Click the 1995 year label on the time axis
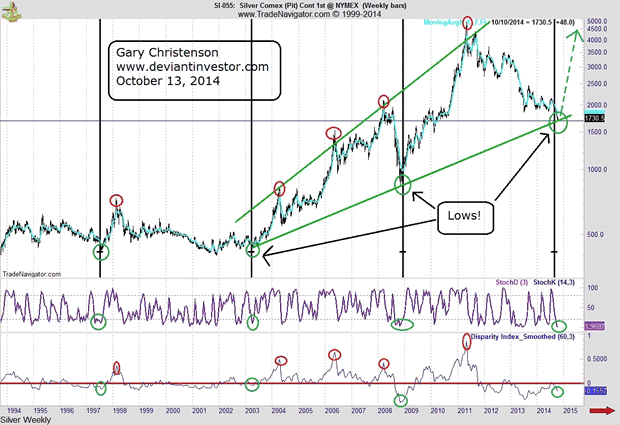This screenshot has height=425, width=620. (x=40, y=411)
